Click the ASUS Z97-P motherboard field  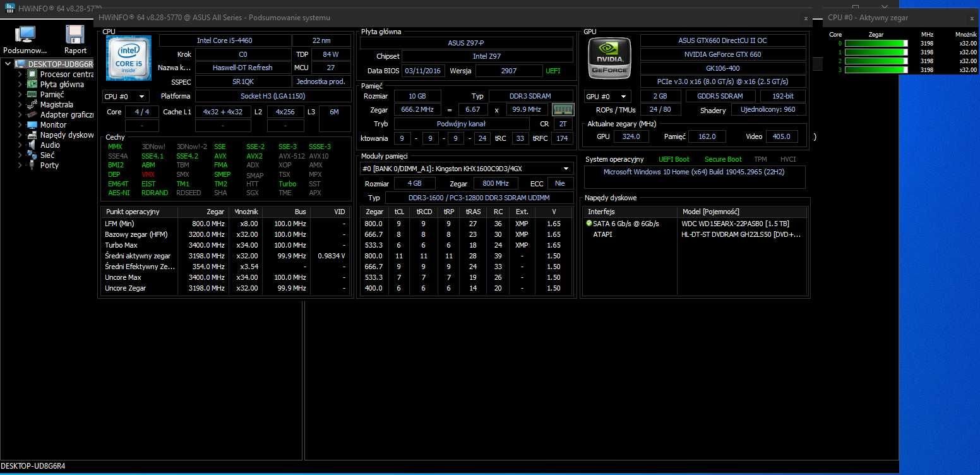tap(466, 43)
